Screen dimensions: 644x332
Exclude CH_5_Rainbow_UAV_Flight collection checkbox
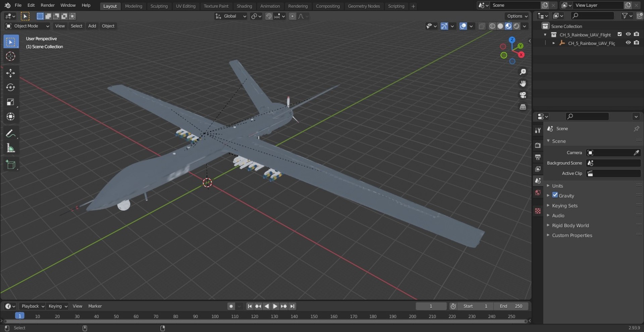point(620,34)
